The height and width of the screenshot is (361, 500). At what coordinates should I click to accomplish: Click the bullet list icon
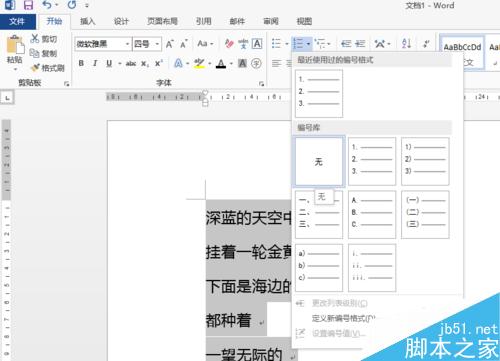click(276, 43)
